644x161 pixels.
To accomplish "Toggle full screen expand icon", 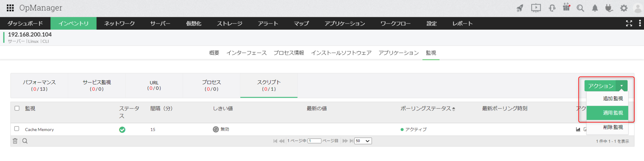I will coord(629,23).
